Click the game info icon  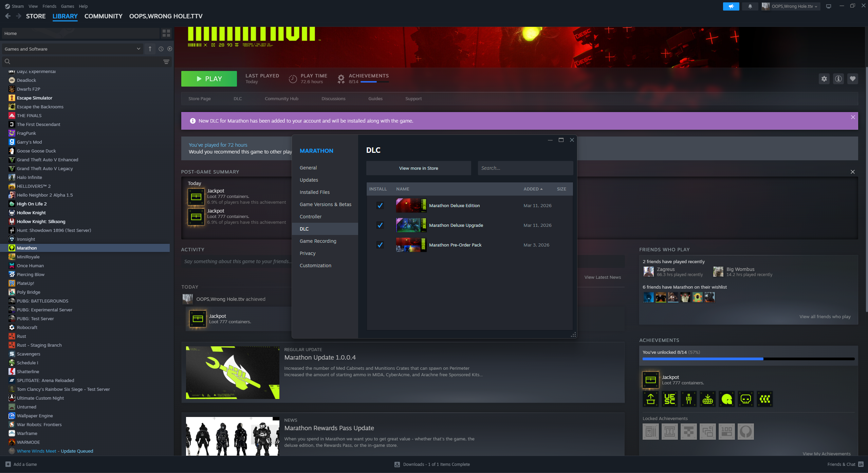(x=838, y=79)
